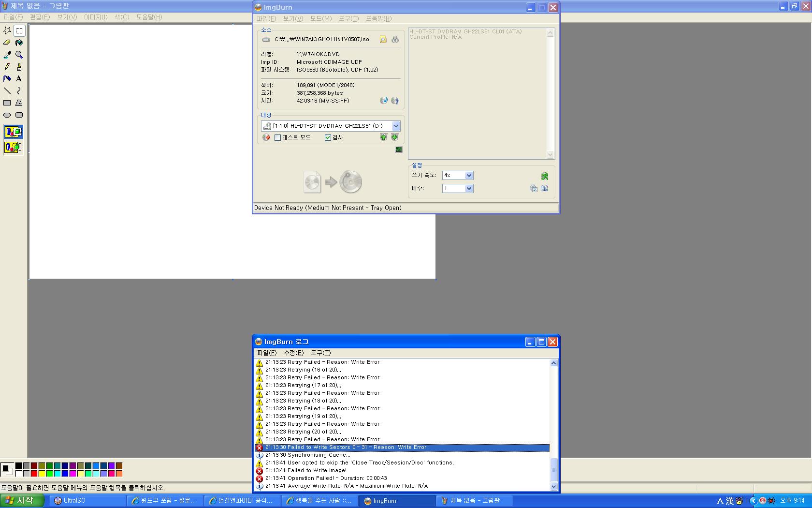812x508 pixels.
Task: Click the log window scrollbar up arrow
Action: [554, 363]
